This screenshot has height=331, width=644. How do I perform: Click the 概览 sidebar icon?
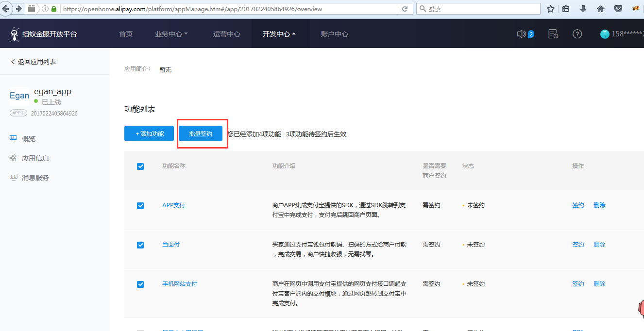click(13, 139)
